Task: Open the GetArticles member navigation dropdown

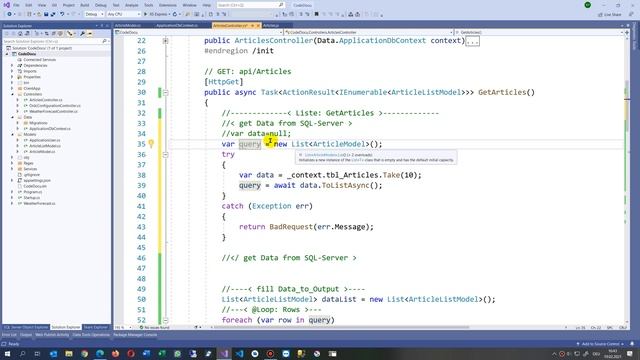Action: 539,32
